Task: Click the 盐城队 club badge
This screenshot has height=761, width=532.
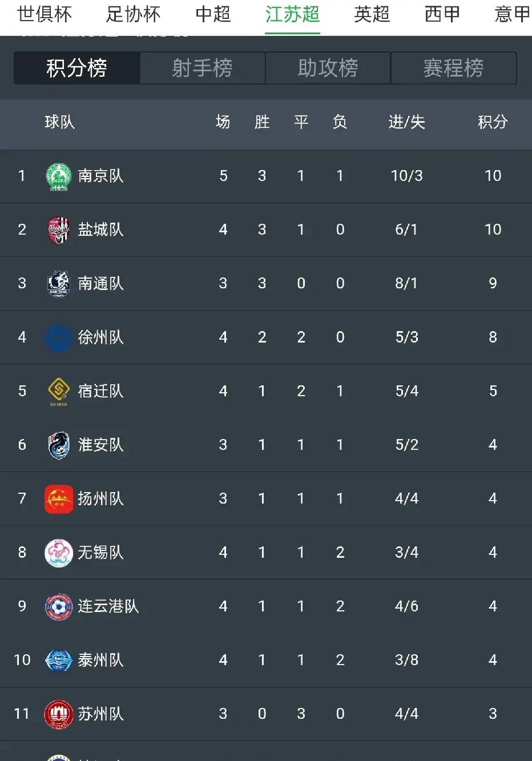Action: (x=57, y=229)
